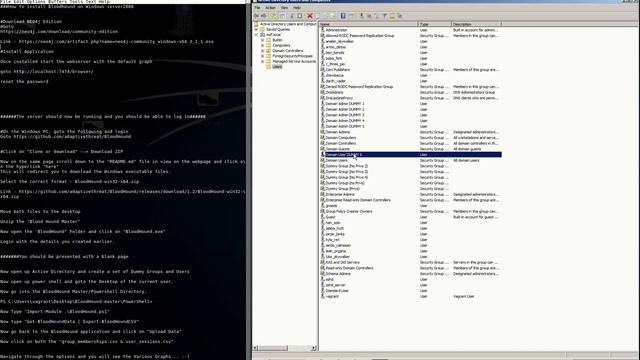
Task: Sort list by the Name column header
Action: pyautogui.click(x=369, y=24)
